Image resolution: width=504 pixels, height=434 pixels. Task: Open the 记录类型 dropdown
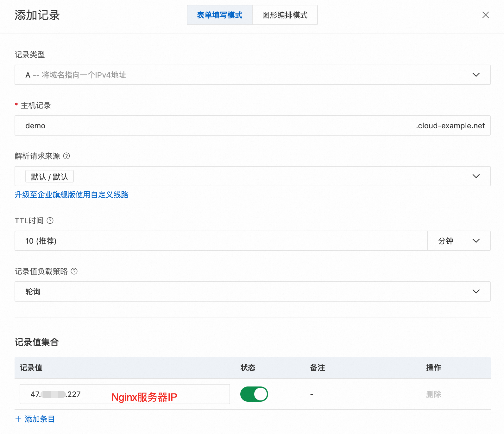253,75
